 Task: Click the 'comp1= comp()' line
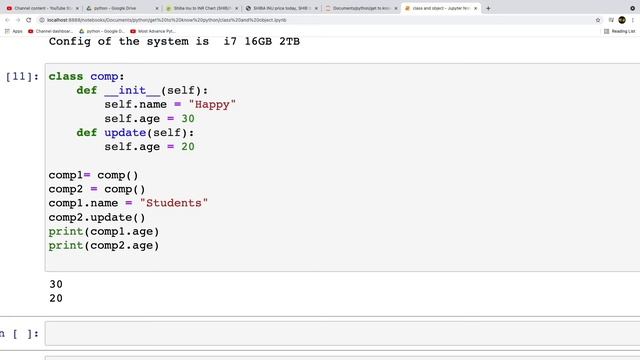[x=93, y=175]
